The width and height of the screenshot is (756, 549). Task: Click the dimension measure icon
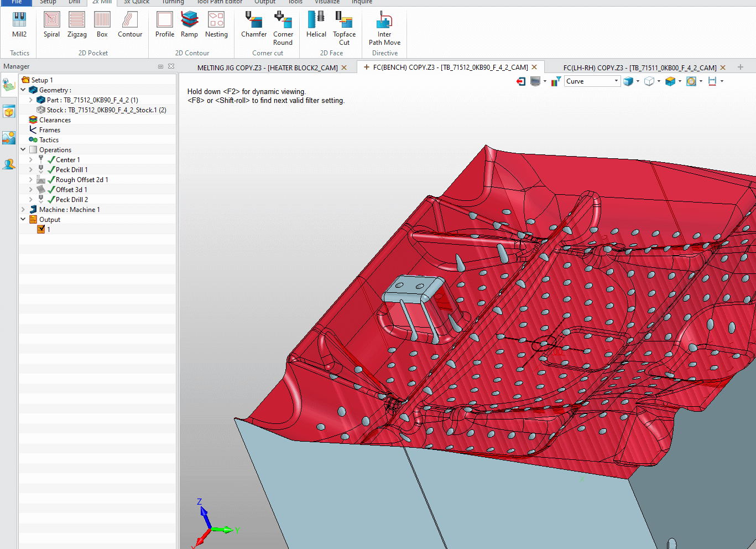coord(712,81)
